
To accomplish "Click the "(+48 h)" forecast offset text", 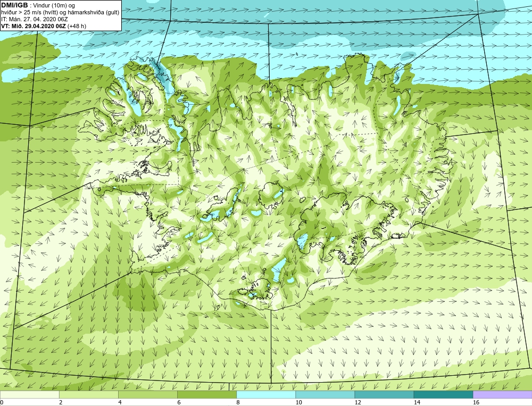I will 77,26.
